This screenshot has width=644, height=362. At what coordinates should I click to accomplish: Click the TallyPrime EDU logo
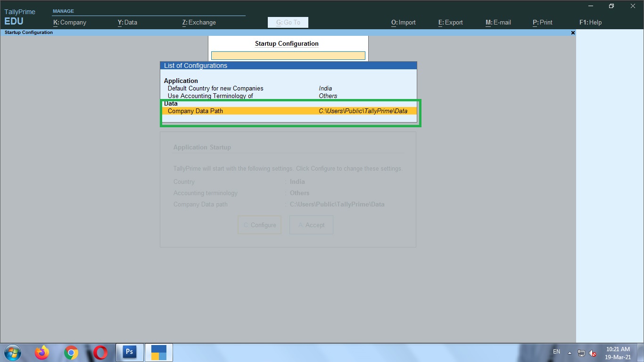20,17
